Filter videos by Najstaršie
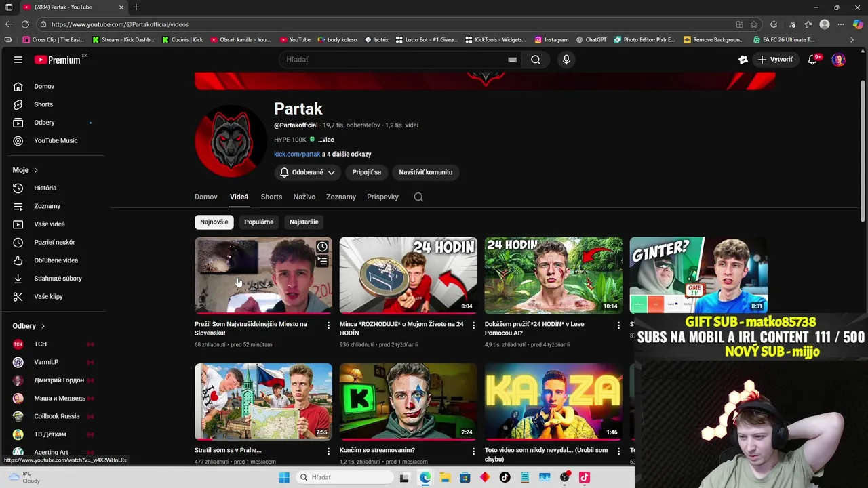The width and height of the screenshot is (868, 488). pos(304,222)
